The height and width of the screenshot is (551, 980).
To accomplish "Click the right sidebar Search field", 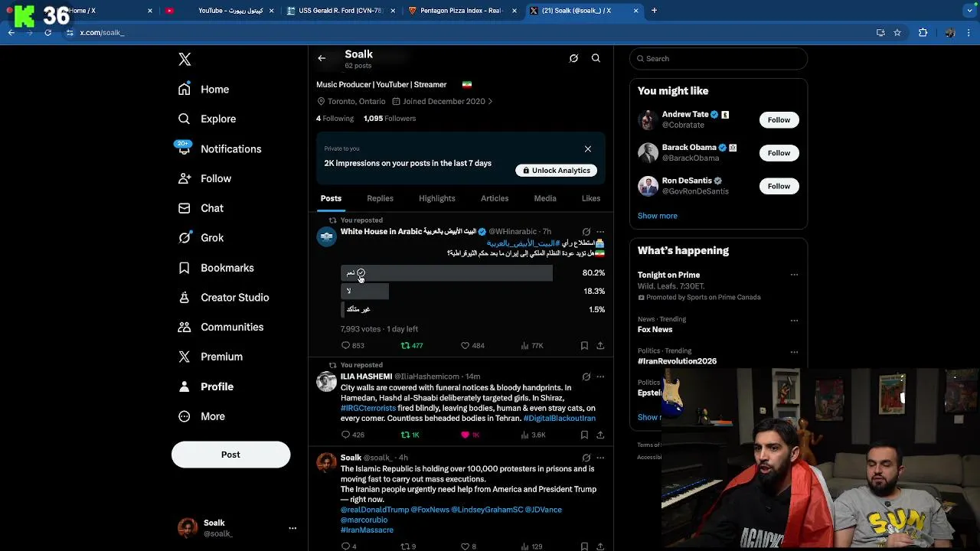I will (x=718, y=59).
